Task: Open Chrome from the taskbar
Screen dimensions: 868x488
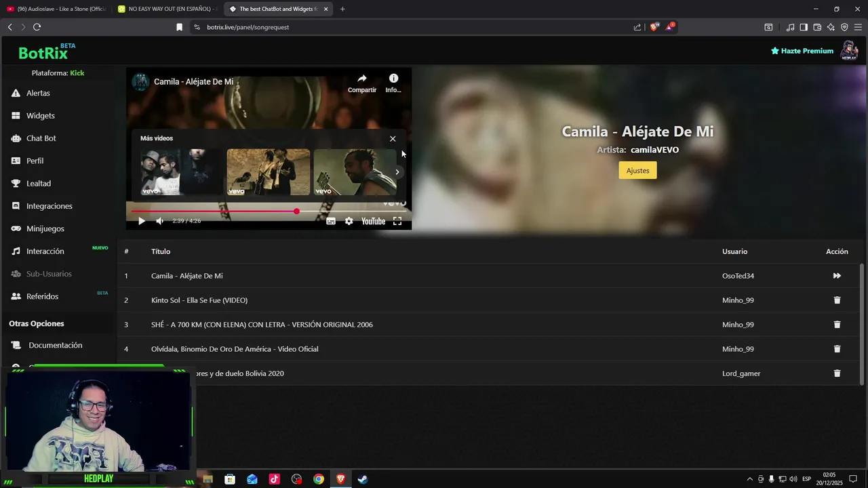Action: [319, 479]
